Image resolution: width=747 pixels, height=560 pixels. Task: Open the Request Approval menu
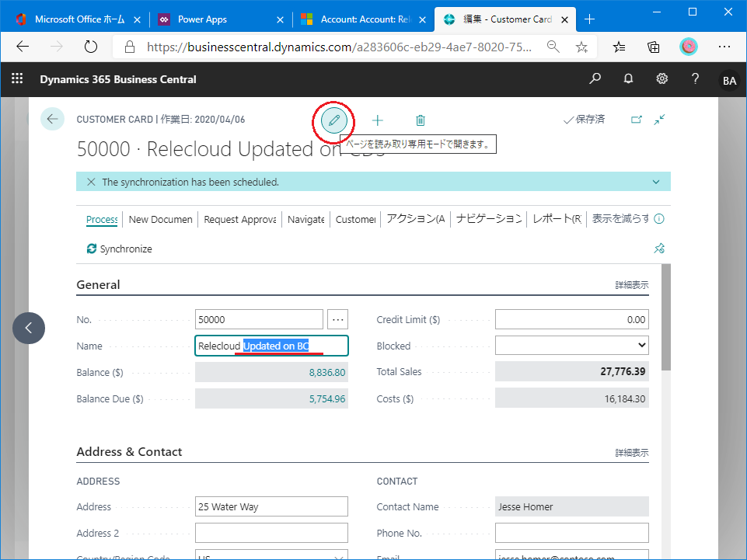240,220
